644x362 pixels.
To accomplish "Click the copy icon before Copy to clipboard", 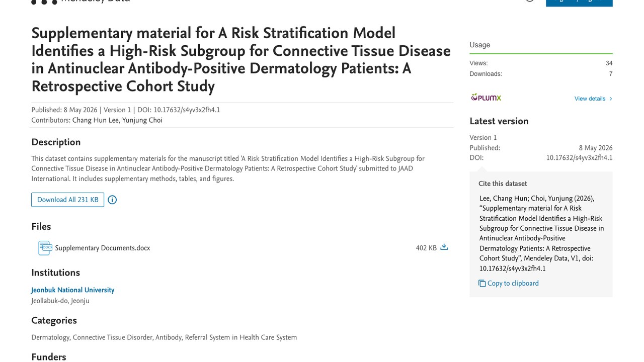I will point(482,284).
